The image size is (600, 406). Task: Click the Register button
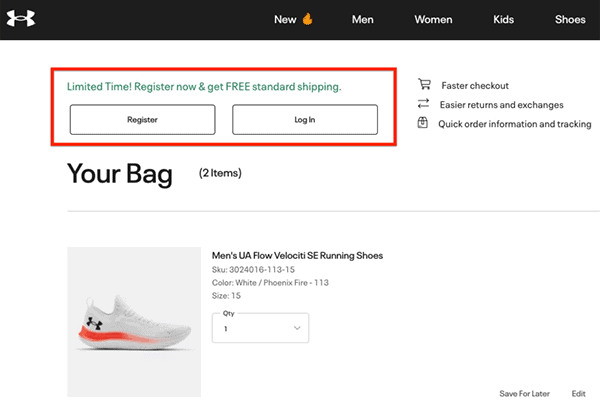(142, 120)
